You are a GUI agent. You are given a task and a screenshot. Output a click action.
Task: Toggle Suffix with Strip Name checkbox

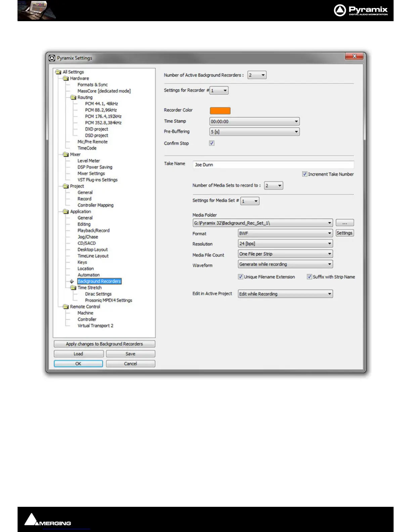[309, 277]
